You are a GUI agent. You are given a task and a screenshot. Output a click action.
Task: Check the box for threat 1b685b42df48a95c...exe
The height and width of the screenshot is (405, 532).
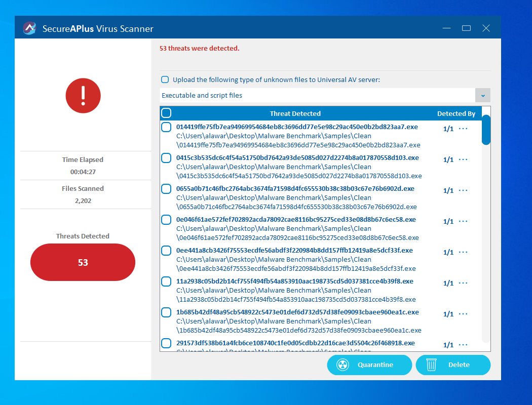166,312
